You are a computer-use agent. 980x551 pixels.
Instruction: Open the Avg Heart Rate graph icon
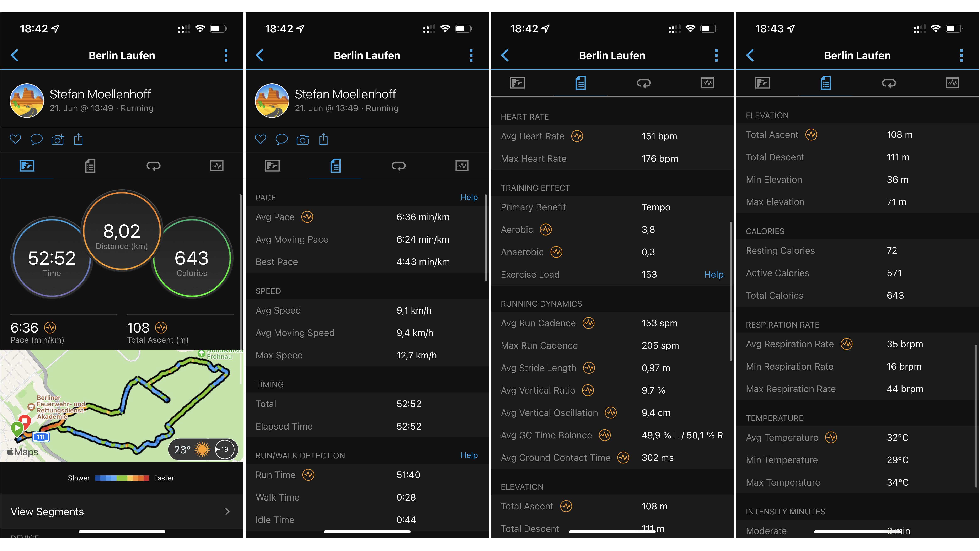tap(577, 136)
